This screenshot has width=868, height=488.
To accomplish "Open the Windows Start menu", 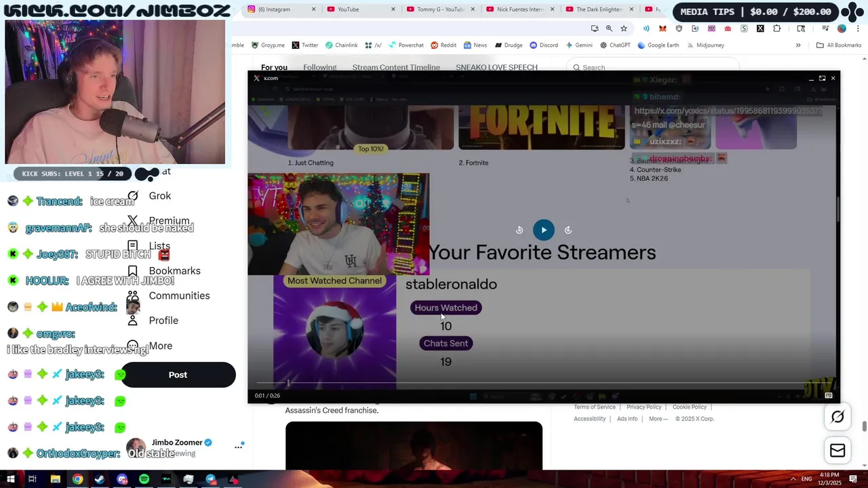I will [10, 479].
